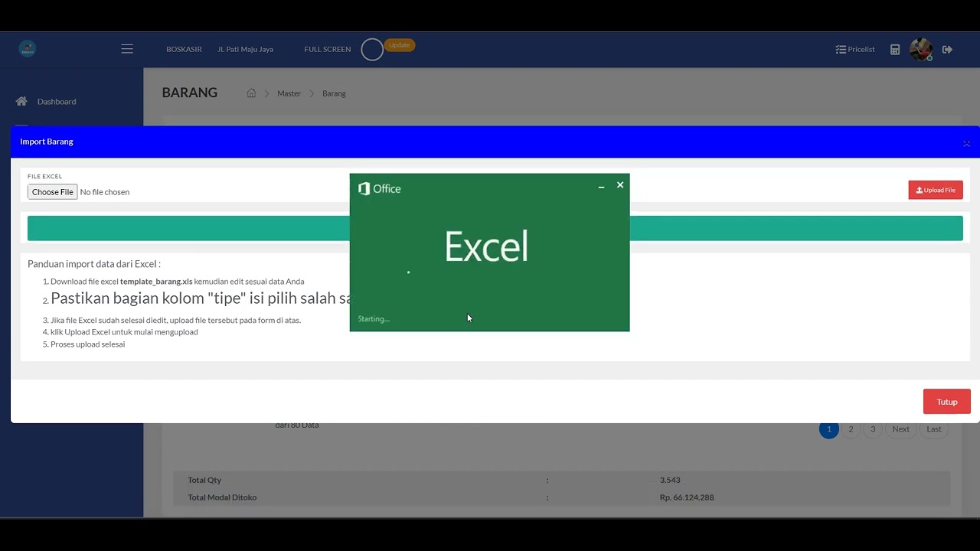This screenshot has height=551, width=980.
Task: Open the user avatar profile menu
Action: pyautogui.click(x=920, y=50)
